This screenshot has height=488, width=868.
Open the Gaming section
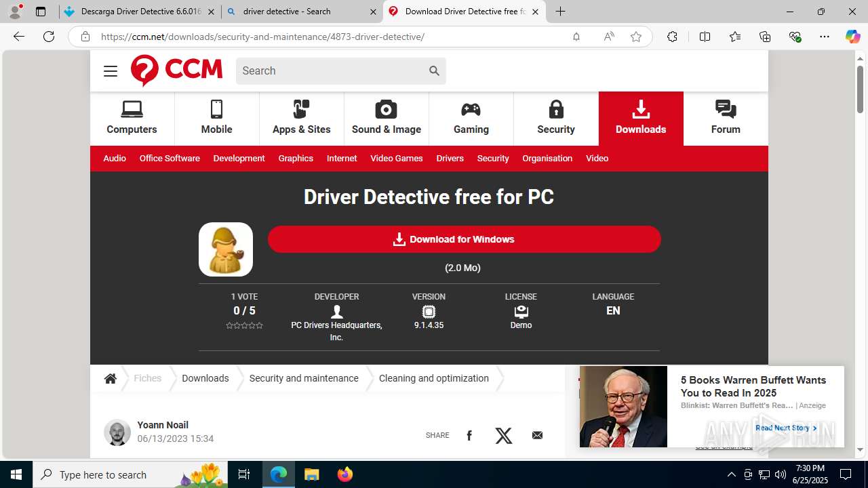click(x=471, y=118)
